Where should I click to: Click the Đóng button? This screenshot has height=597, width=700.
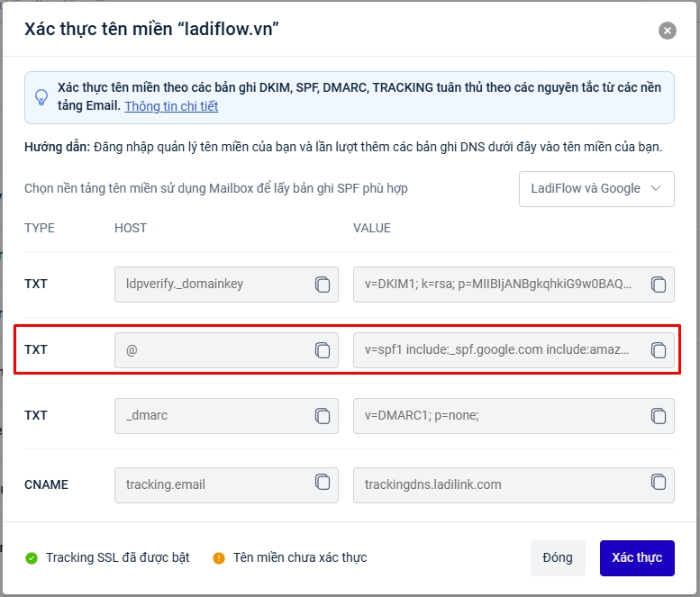pos(558,558)
